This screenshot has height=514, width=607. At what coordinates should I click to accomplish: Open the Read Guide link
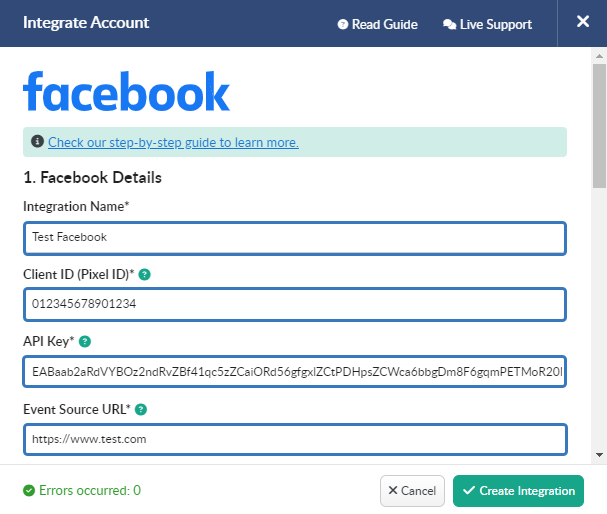click(377, 24)
